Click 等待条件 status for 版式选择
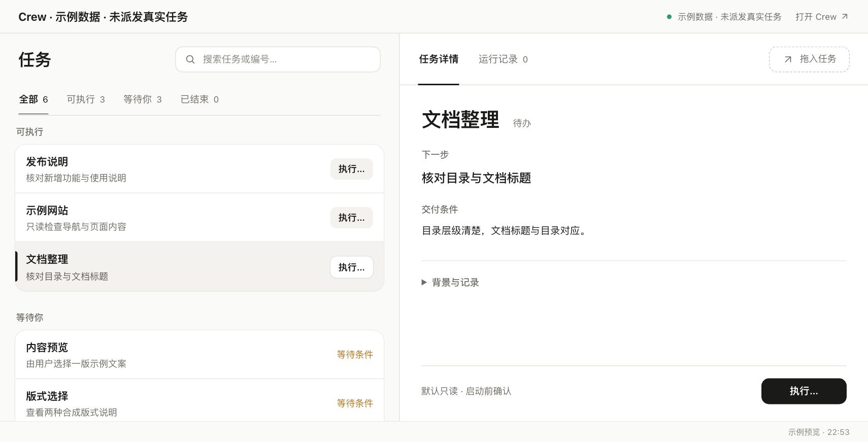Viewport: 868px width, 442px height. click(x=355, y=403)
